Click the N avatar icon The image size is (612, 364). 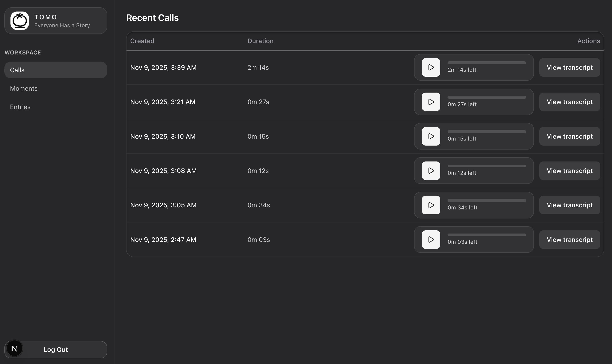14,348
